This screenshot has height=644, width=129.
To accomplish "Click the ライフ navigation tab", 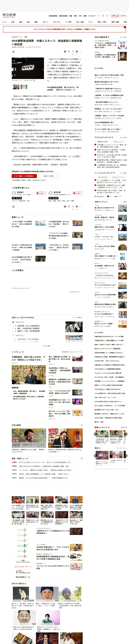I will [91, 22].
